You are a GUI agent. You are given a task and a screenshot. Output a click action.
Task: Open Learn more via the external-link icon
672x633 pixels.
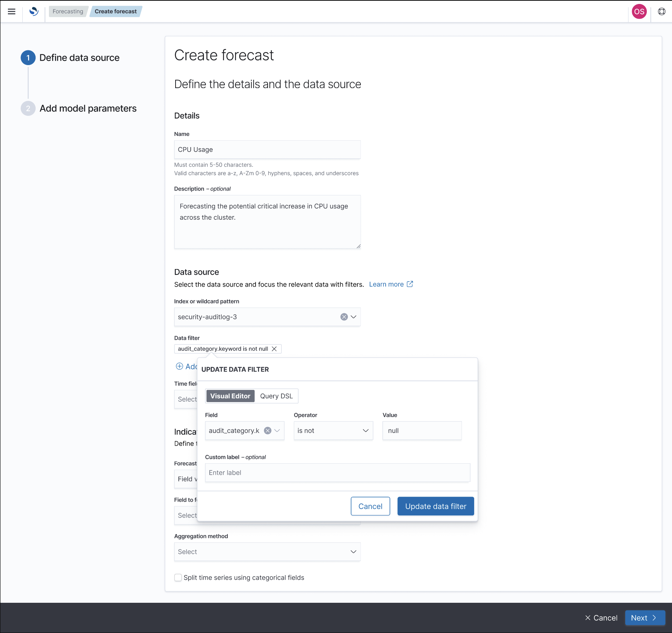409,284
